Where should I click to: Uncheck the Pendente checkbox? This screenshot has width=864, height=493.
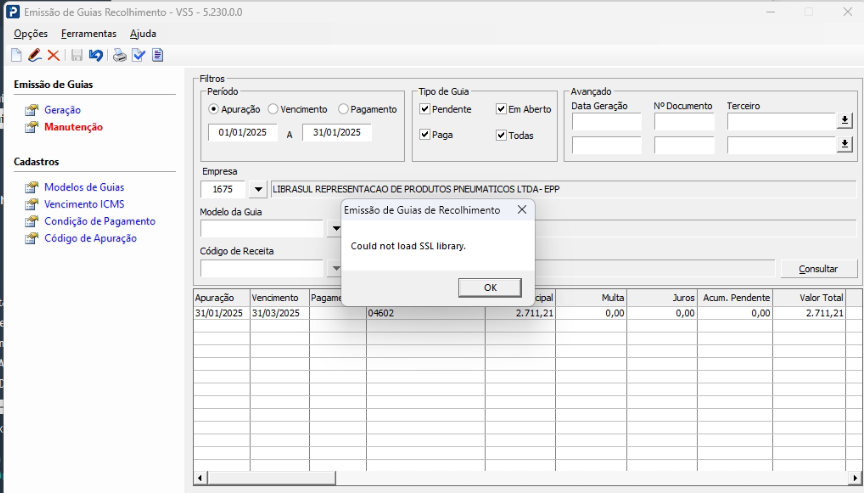(x=425, y=109)
